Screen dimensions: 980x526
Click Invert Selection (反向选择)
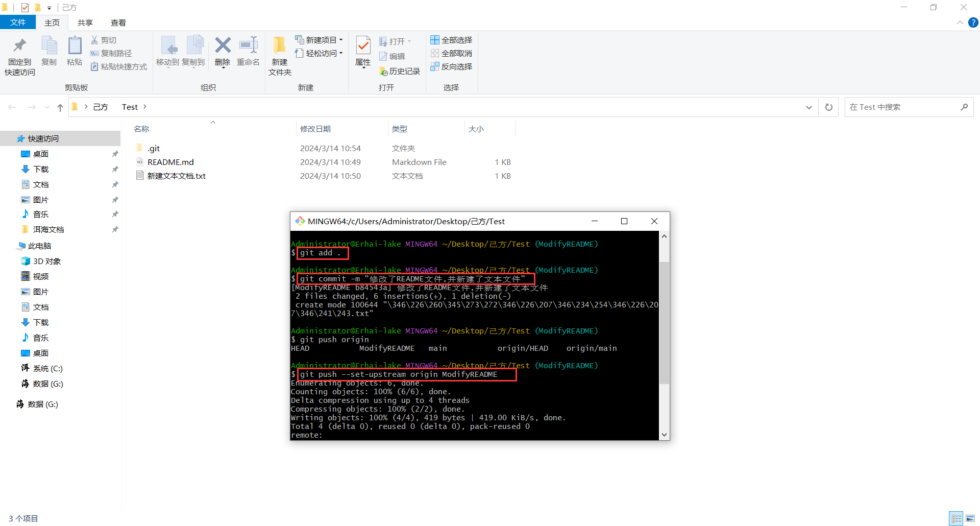(451, 66)
